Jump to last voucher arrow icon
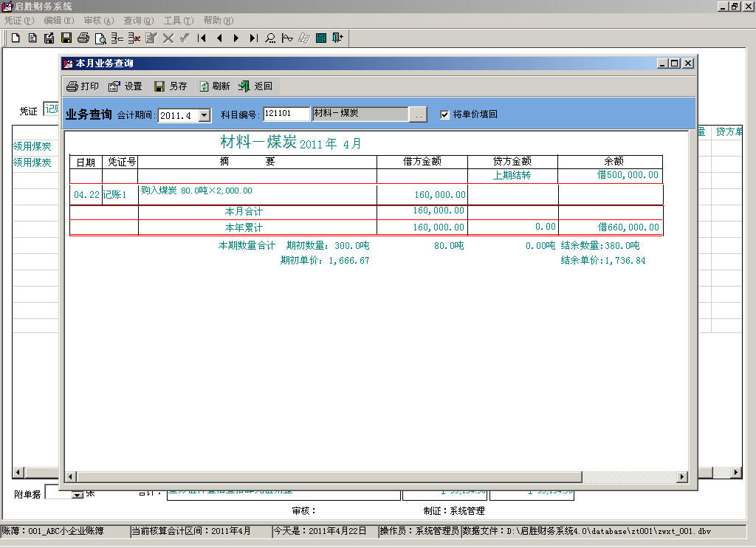Screen dimensions: 756x548 click(253, 38)
